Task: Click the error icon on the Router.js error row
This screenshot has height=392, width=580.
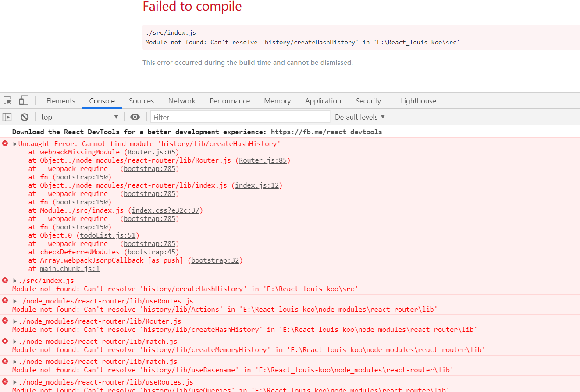Action: [x=5, y=321]
